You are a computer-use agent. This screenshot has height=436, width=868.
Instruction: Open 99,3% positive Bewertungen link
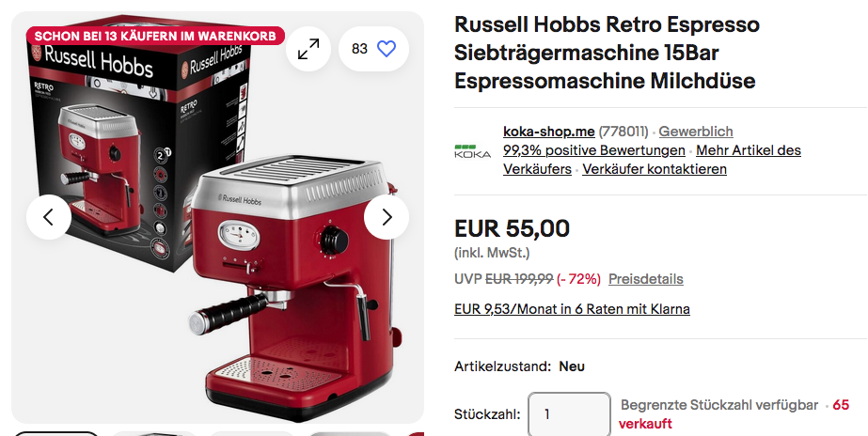click(594, 150)
